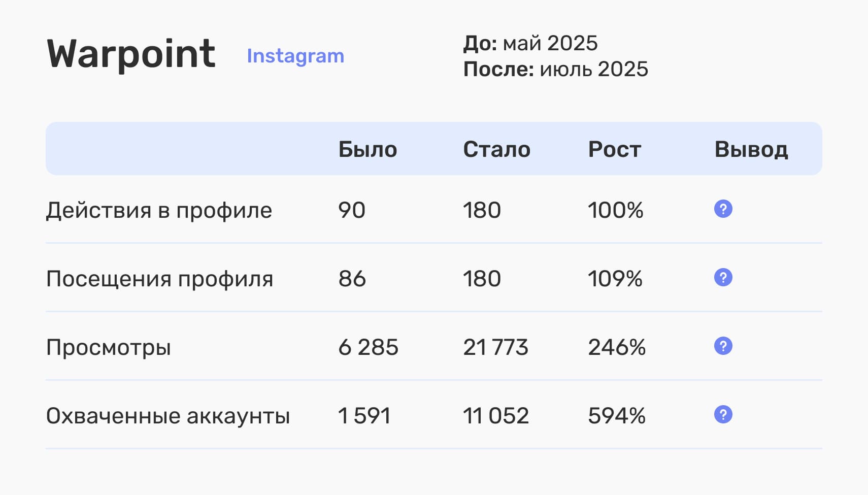Viewport: 868px width, 495px height.
Task: Open the help icon in Просмотры row
Action: pyautogui.click(x=723, y=346)
